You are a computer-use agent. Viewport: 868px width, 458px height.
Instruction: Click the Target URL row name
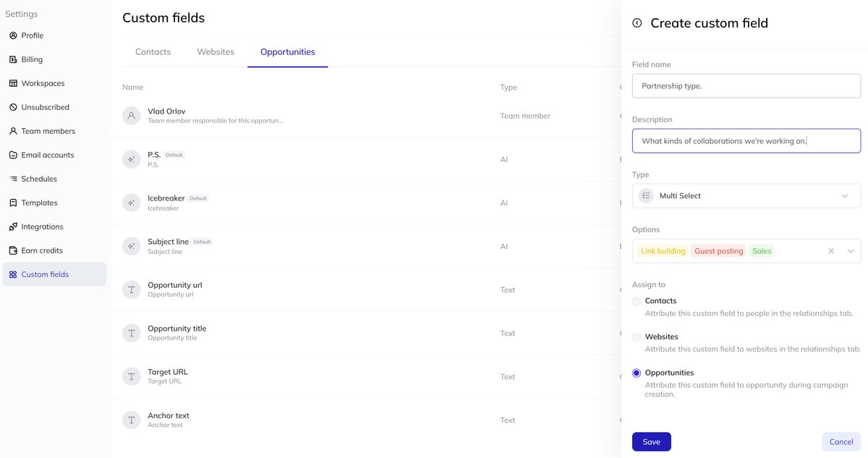pyautogui.click(x=168, y=372)
